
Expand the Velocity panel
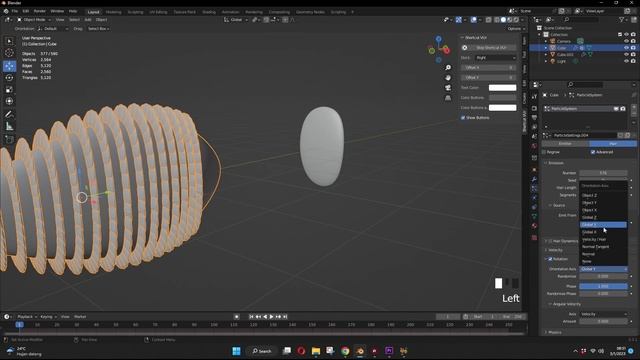click(555, 250)
